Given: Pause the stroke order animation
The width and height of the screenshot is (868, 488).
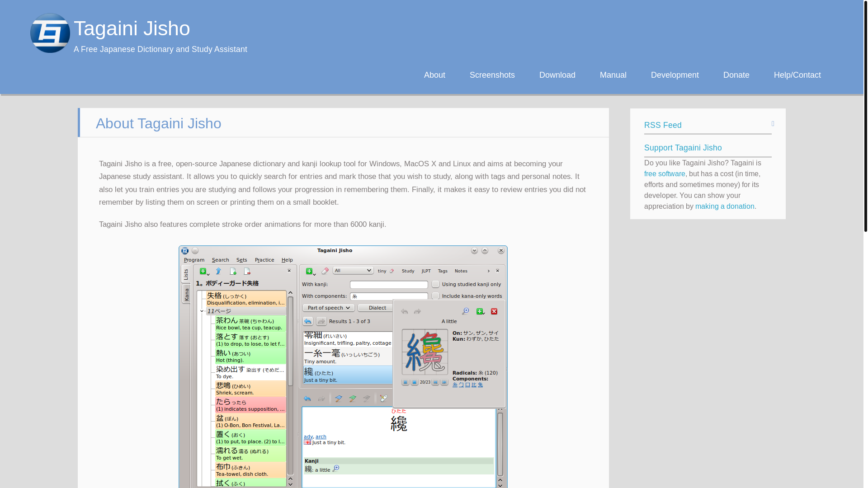Looking at the screenshot, I should (406, 382).
